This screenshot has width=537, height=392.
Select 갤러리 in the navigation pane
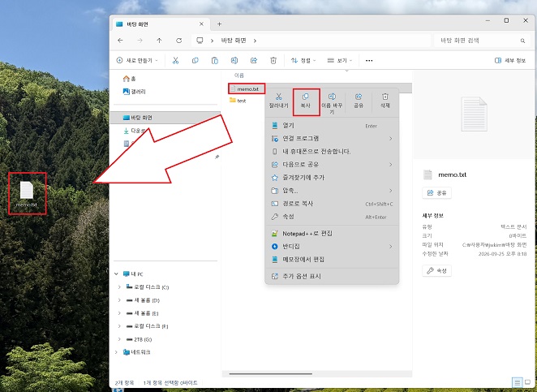coord(135,92)
